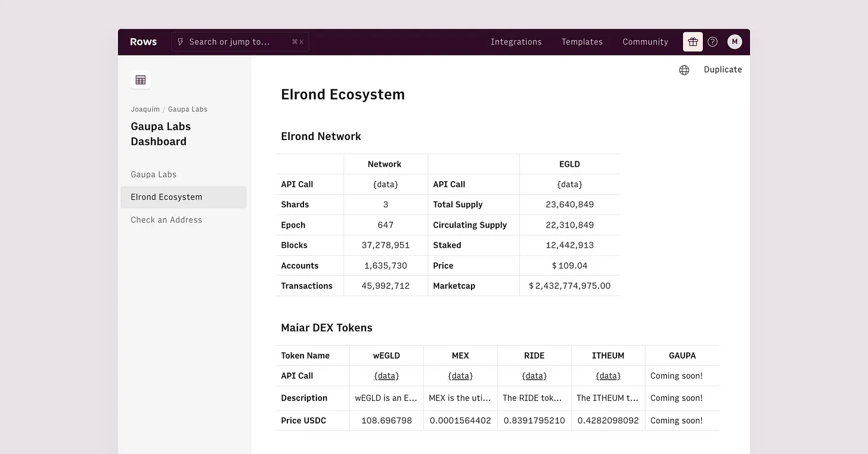
Task: Click the Total Supply value 23,640,849
Action: [570, 205]
